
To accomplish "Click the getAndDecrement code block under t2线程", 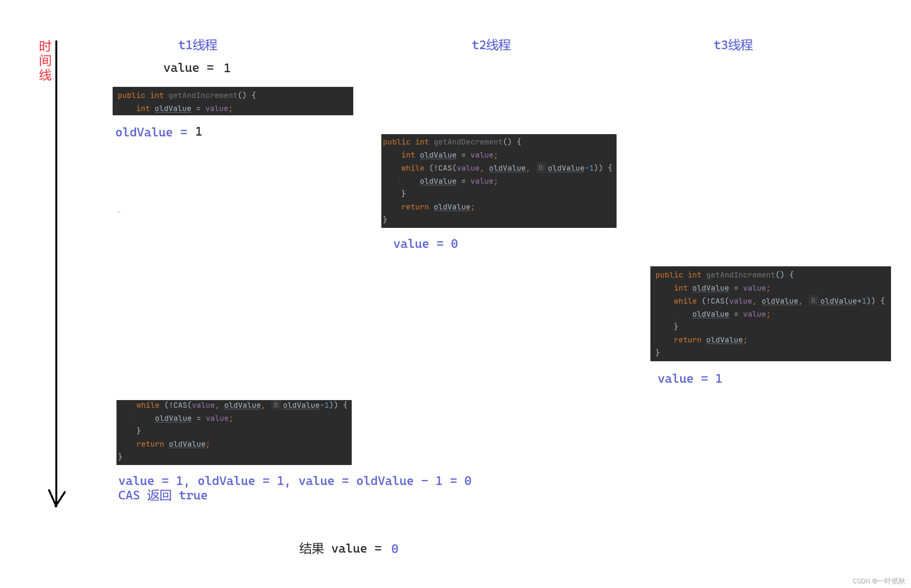I will tap(498, 181).
